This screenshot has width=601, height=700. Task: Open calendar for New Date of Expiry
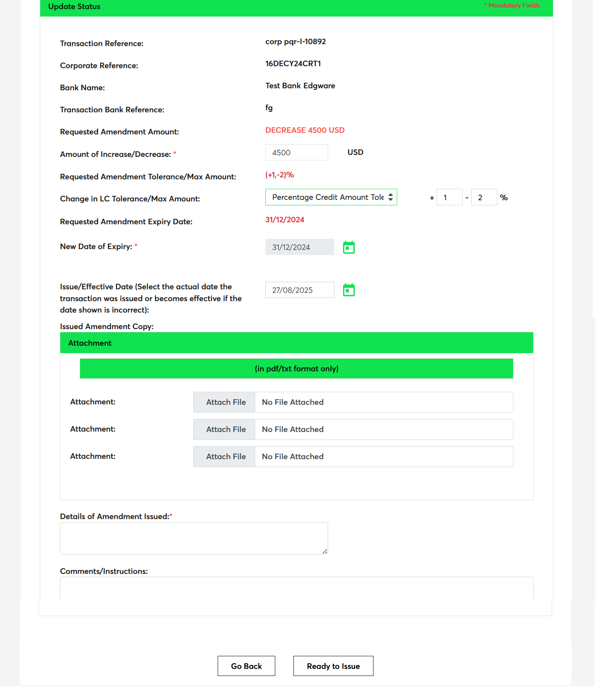point(349,248)
